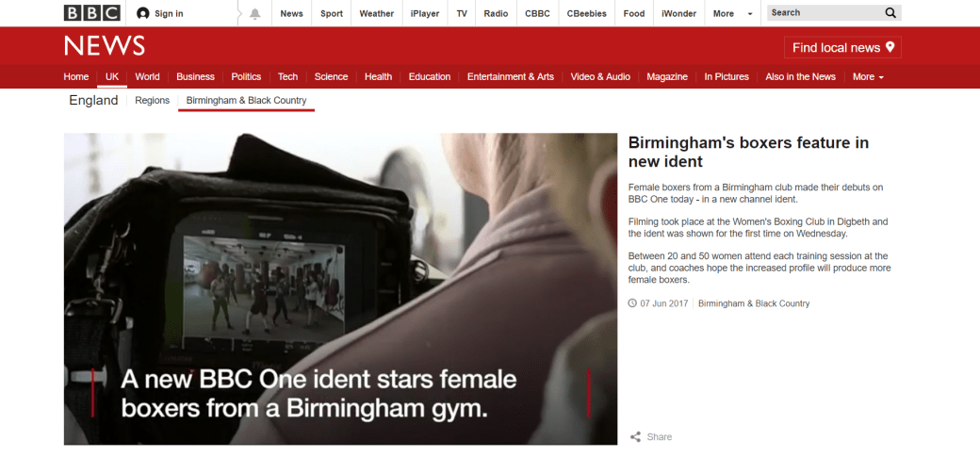
Task: Select the Business news section
Action: [x=196, y=77]
